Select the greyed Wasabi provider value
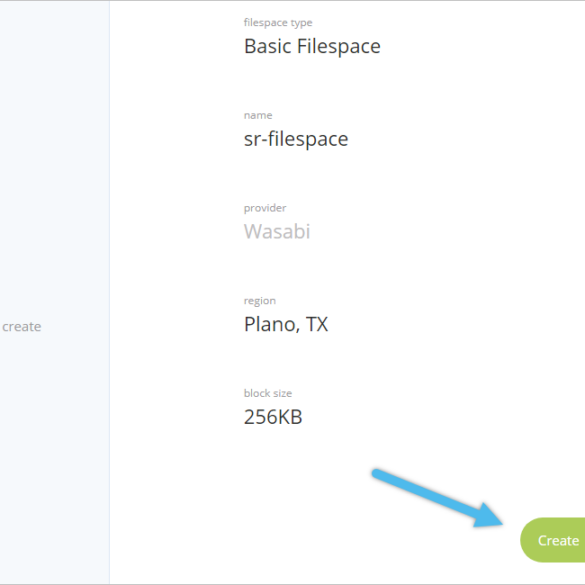The width and height of the screenshot is (585, 585). 277,231
